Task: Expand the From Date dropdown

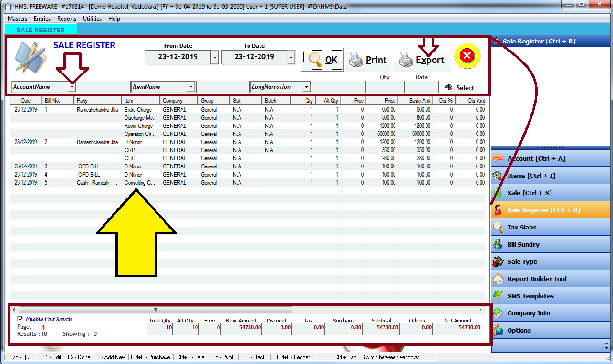Action: [x=214, y=57]
